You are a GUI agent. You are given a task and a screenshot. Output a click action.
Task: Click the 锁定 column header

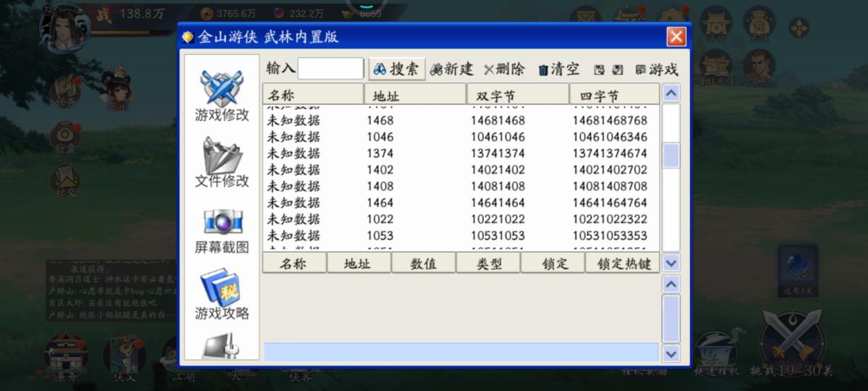tap(553, 264)
